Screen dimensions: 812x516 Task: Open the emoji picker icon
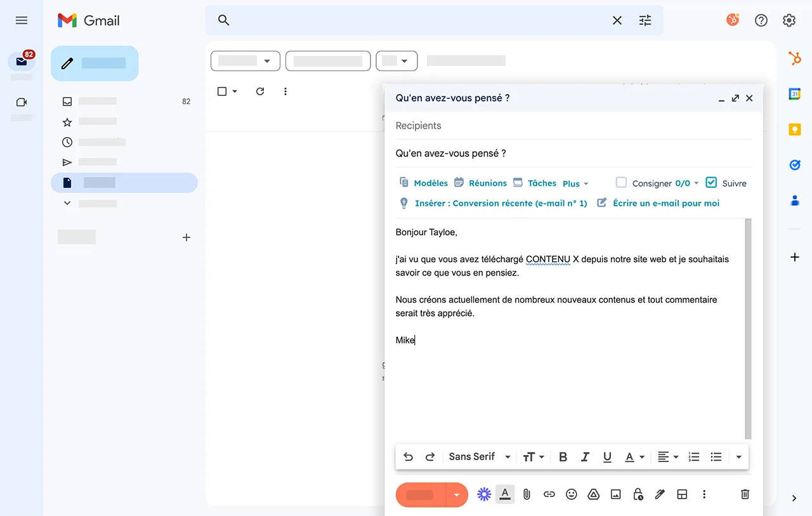pos(572,494)
